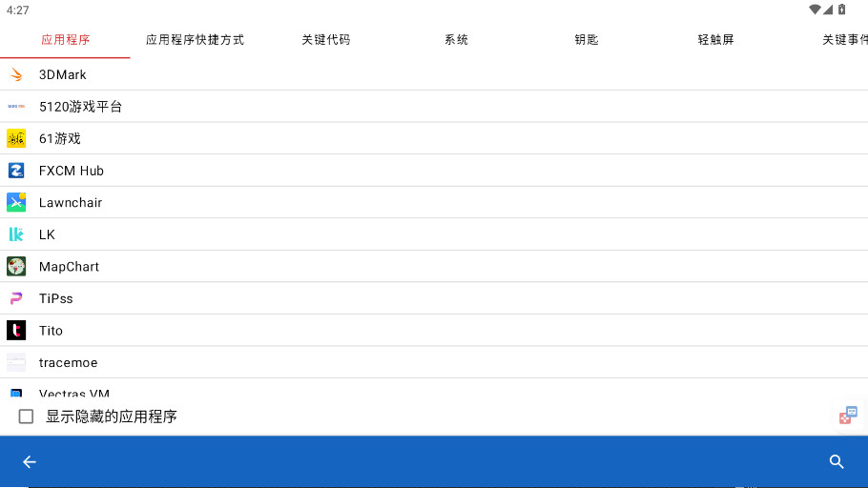Click the LK app icon
Viewport: 868px width, 488px height.
point(16,234)
